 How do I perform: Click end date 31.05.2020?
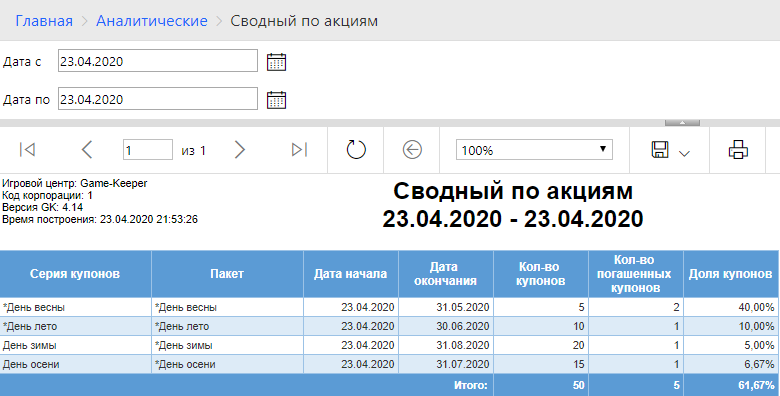[x=463, y=307]
